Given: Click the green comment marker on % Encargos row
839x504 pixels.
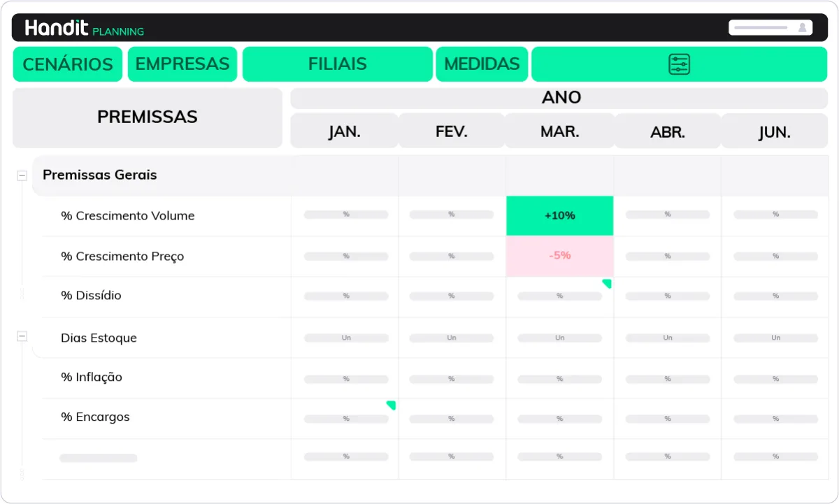Looking at the screenshot, I should 391,405.
